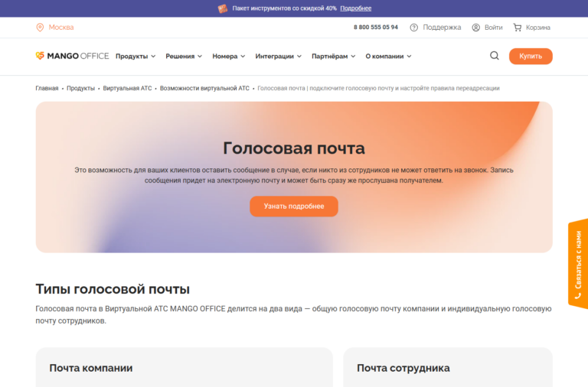588x387 pixels.
Task: Click the phone icon on Связаться с нами tab
Action: [x=578, y=296]
